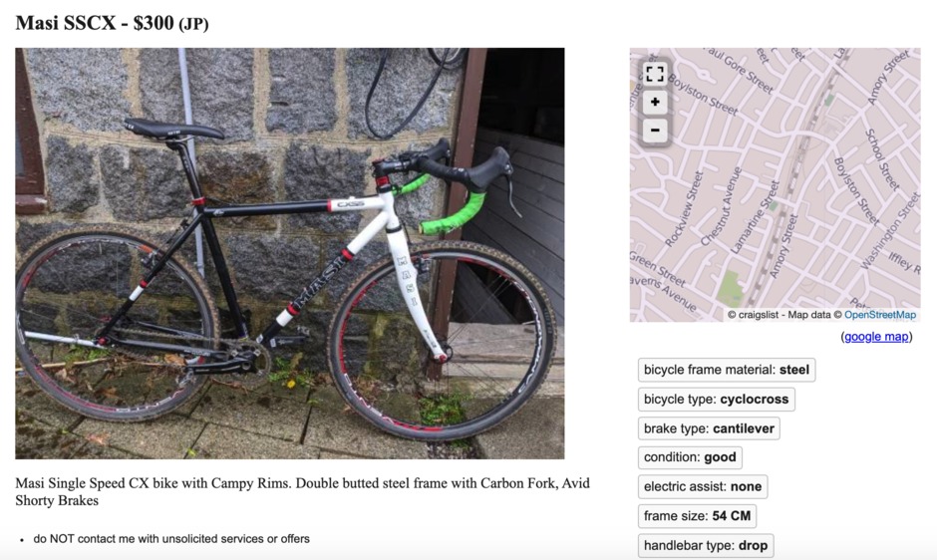Click the unsolicited services notice bullet
This screenshot has height=560, width=937.
tap(171, 539)
